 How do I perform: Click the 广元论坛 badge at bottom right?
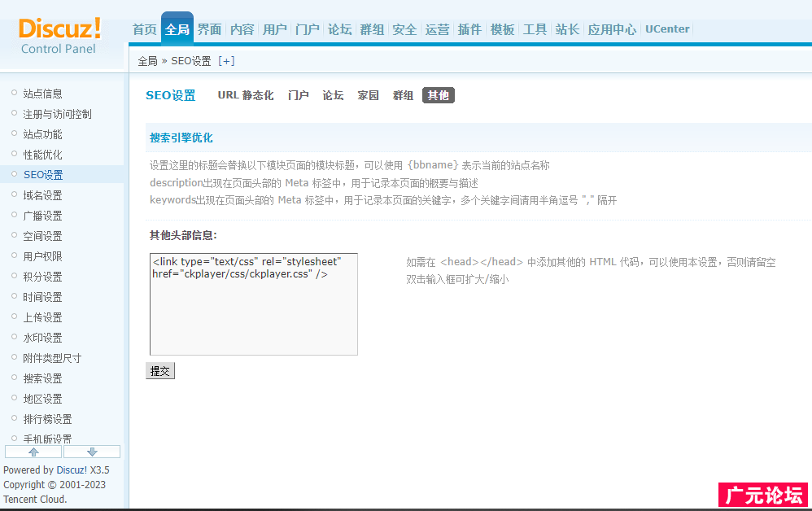click(x=763, y=495)
